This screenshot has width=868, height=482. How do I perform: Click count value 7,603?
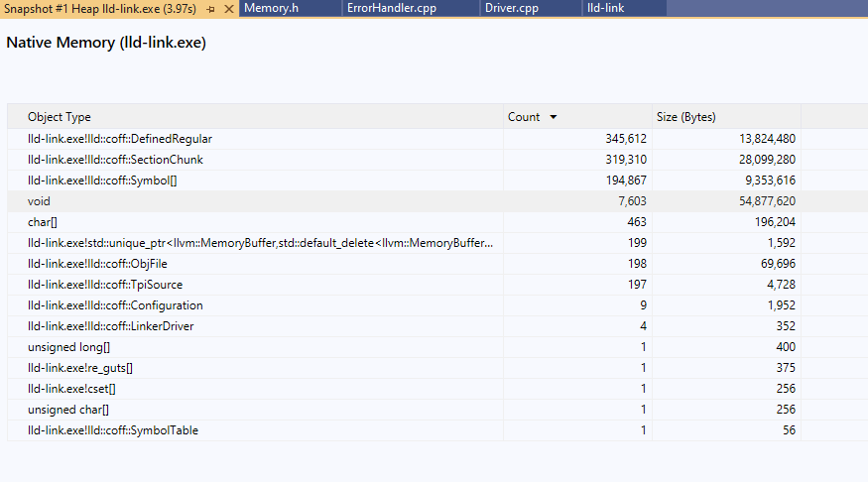(x=632, y=201)
